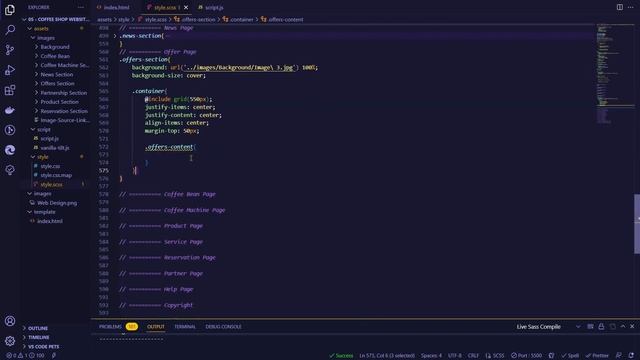Toggle output scroll lock icon
This screenshot has height=360, width=640.
(601, 327)
